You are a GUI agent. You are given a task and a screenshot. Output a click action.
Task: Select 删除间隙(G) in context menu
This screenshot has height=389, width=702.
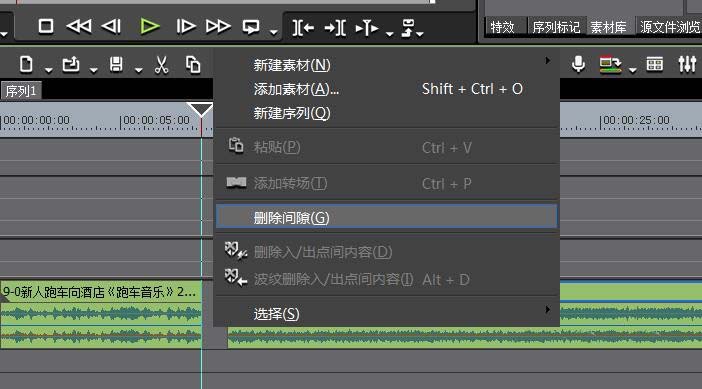coord(387,217)
